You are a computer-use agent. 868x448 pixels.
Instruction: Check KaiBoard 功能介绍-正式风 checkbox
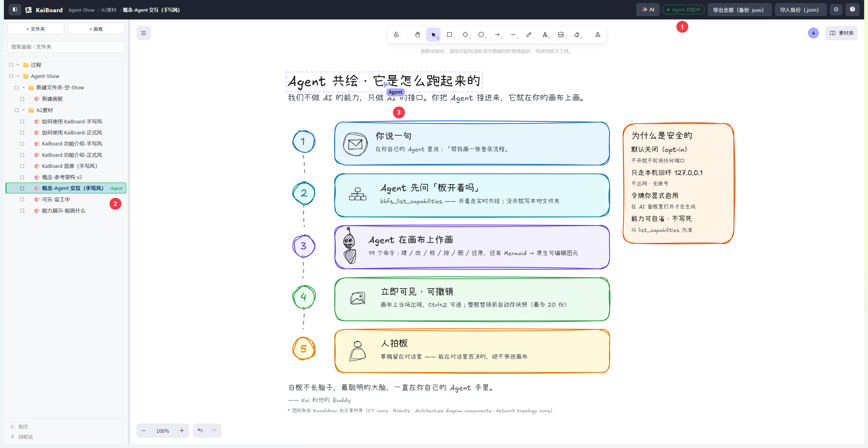[22, 155]
